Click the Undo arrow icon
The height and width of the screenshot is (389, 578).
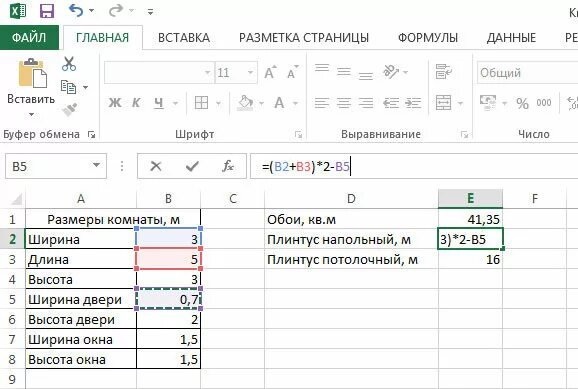(x=76, y=11)
